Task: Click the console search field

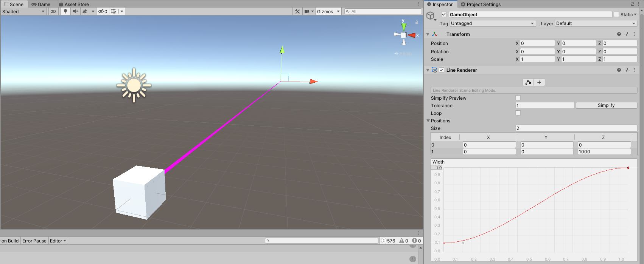Action: point(322,241)
